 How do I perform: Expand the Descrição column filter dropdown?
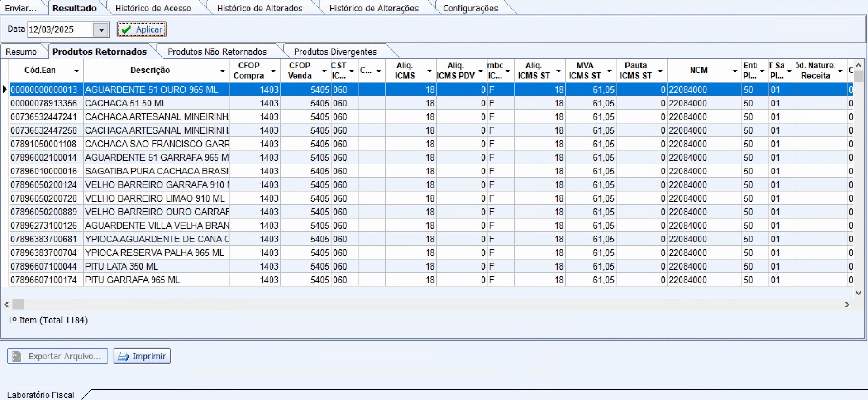click(222, 71)
